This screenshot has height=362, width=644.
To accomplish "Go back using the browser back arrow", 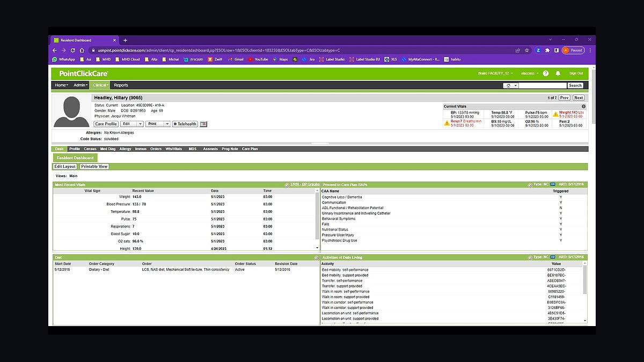I will pyautogui.click(x=55, y=50).
